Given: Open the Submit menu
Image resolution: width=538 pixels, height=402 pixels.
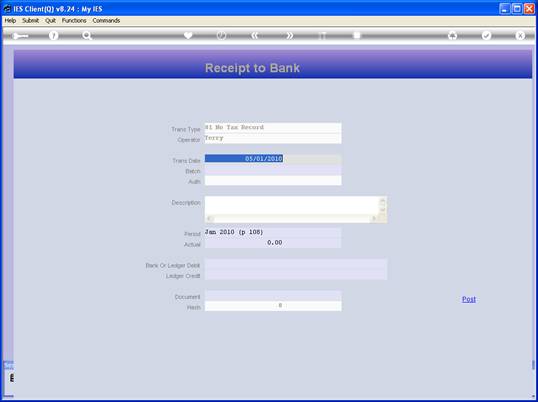Looking at the screenshot, I should click(31, 21).
